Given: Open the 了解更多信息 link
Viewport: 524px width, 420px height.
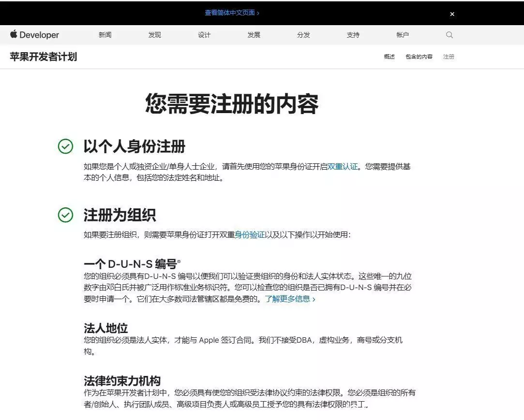Looking at the screenshot, I should click(290, 299).
